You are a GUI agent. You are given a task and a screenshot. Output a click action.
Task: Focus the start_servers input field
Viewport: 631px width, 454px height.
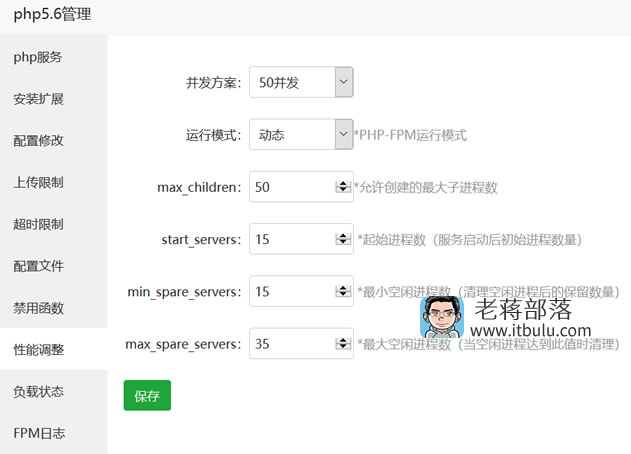[x=301, y=239]
